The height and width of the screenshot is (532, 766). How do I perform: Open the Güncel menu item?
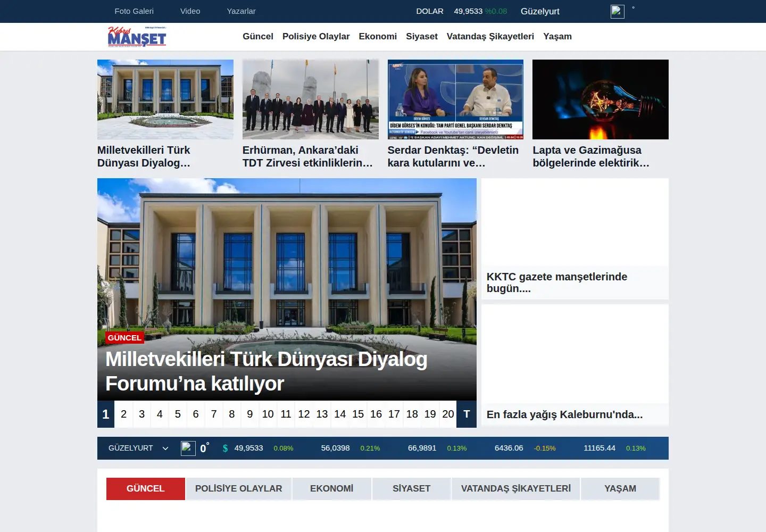pos(258,36)
